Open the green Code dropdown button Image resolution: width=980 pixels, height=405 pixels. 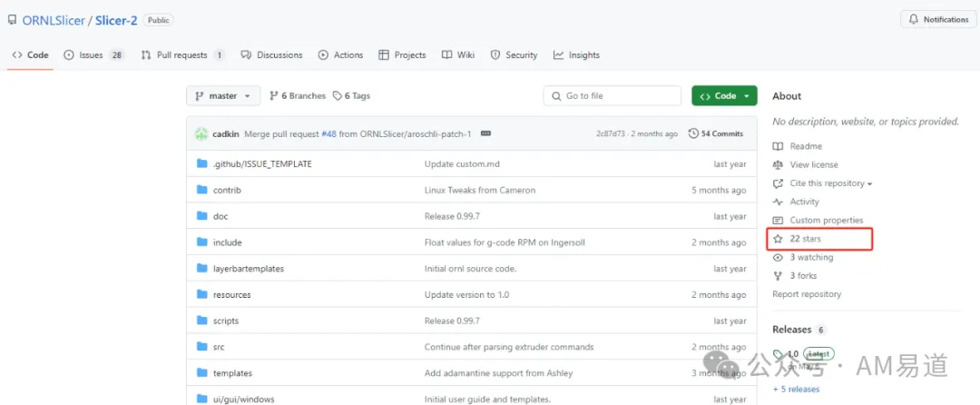pos(724,95)
